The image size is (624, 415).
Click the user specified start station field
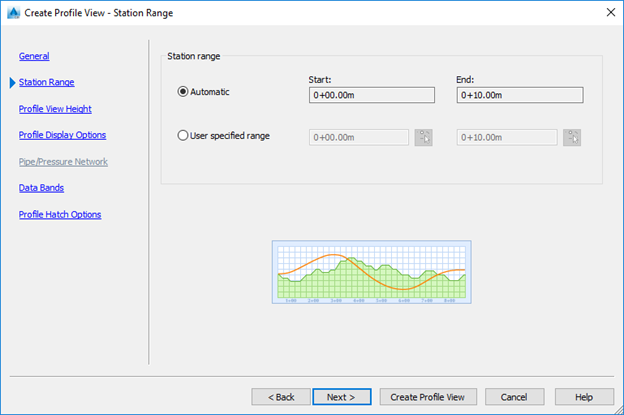point(359,137)
